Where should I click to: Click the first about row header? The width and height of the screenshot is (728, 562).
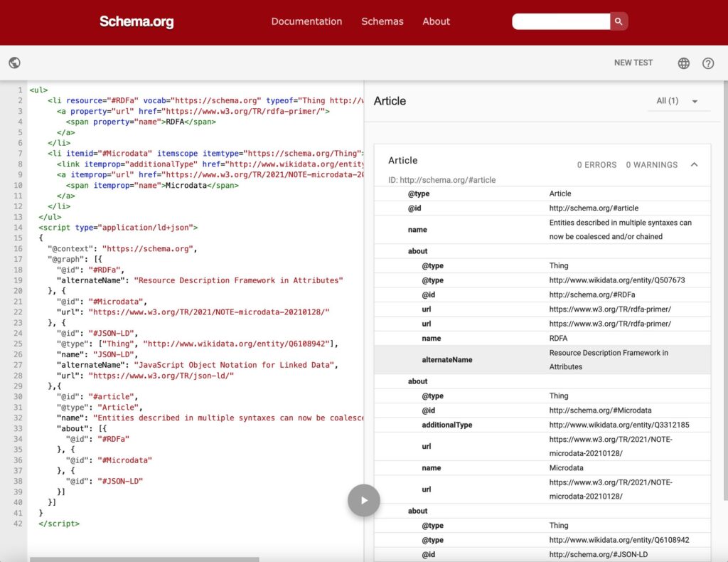418,251
